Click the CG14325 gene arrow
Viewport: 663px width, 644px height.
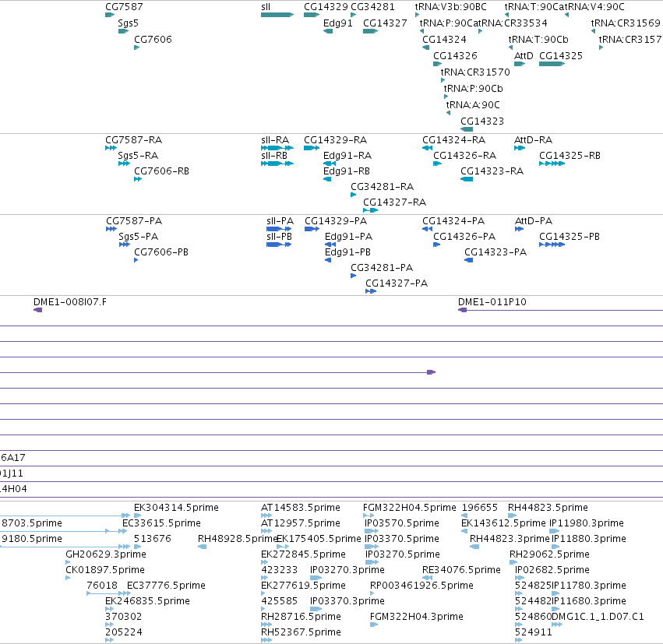(x=552, y=64)
